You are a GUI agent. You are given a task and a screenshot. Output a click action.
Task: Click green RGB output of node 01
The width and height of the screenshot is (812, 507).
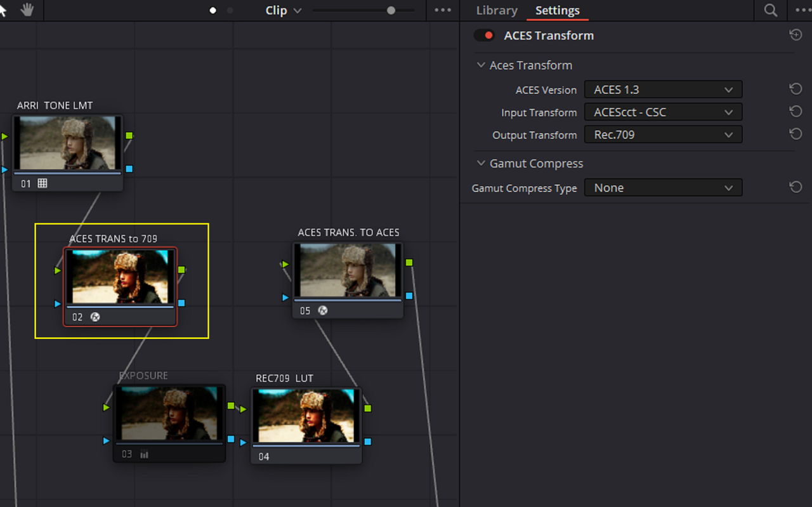click(x=129, y=136)
